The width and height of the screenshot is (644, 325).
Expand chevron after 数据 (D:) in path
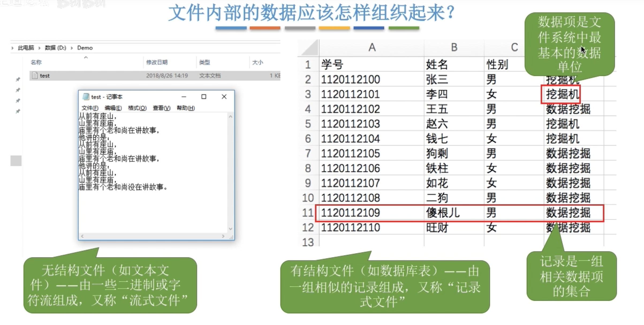(72, 48)
